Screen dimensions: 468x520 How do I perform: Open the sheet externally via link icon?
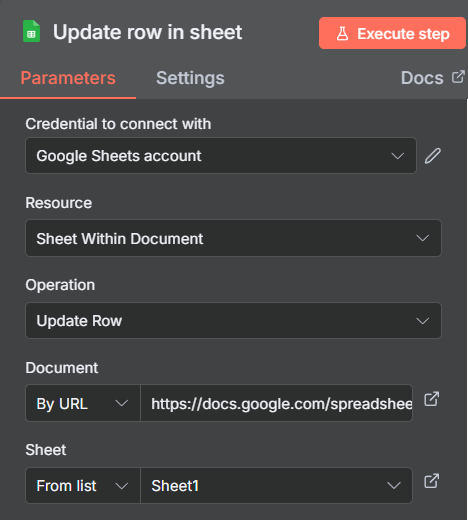(x=431, y=481)
